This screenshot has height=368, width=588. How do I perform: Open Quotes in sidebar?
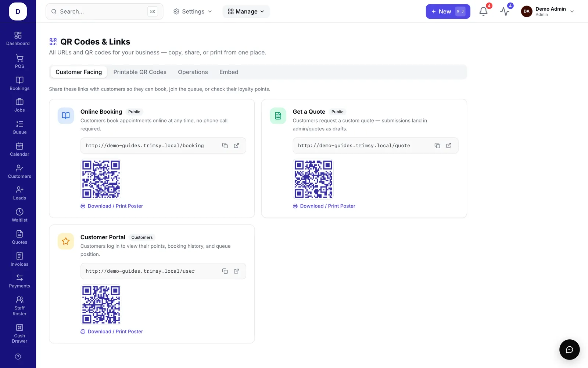tap(19, 237)
